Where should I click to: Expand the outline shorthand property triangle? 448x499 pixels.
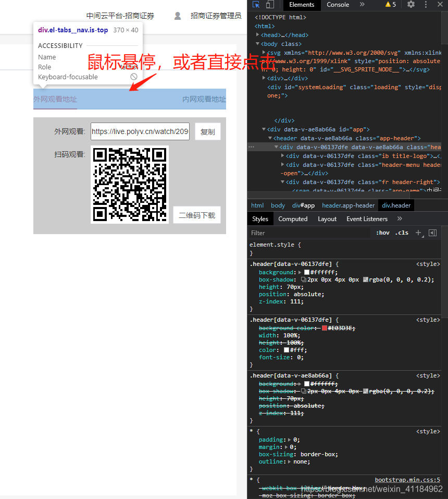click(x=289, y=462)
